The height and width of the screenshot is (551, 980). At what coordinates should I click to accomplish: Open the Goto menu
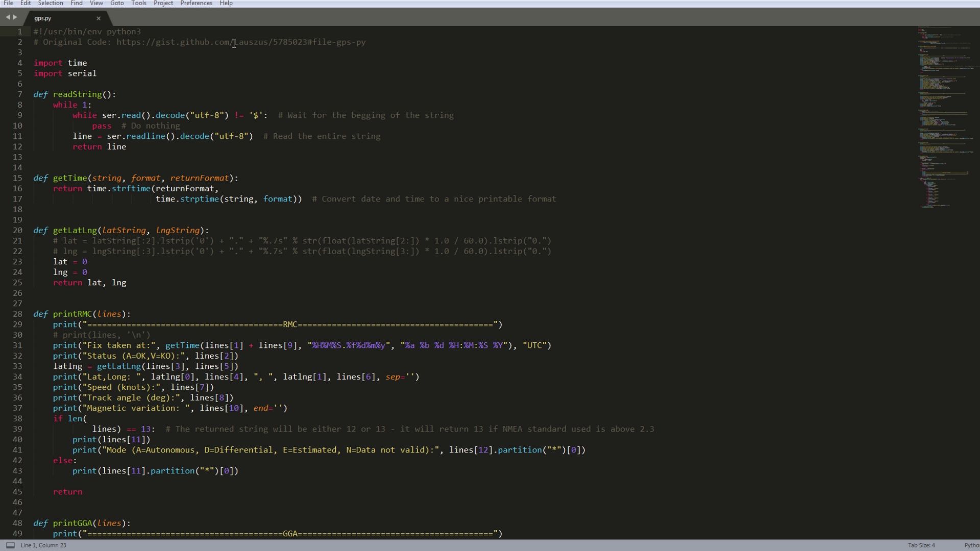tap(117, 3)
